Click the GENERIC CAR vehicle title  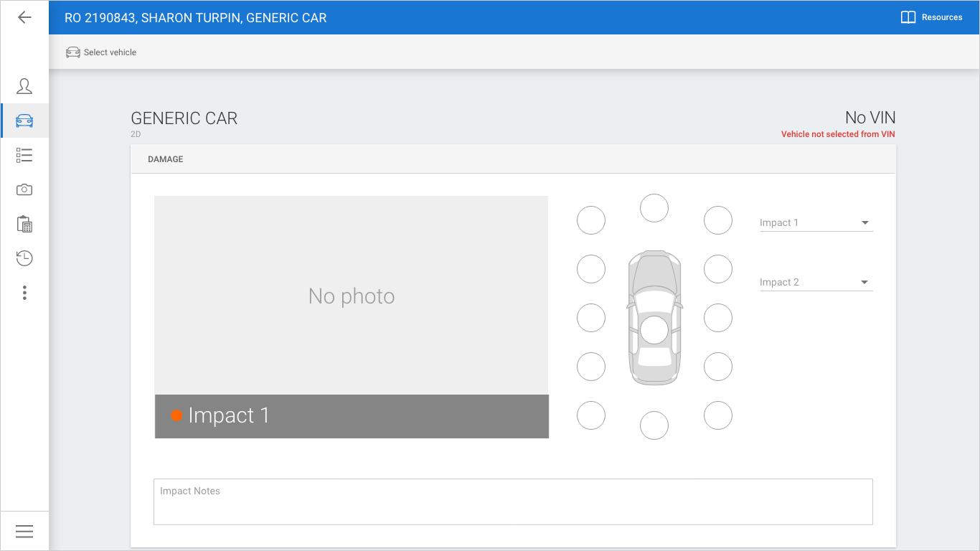click(x=184, y=118)
